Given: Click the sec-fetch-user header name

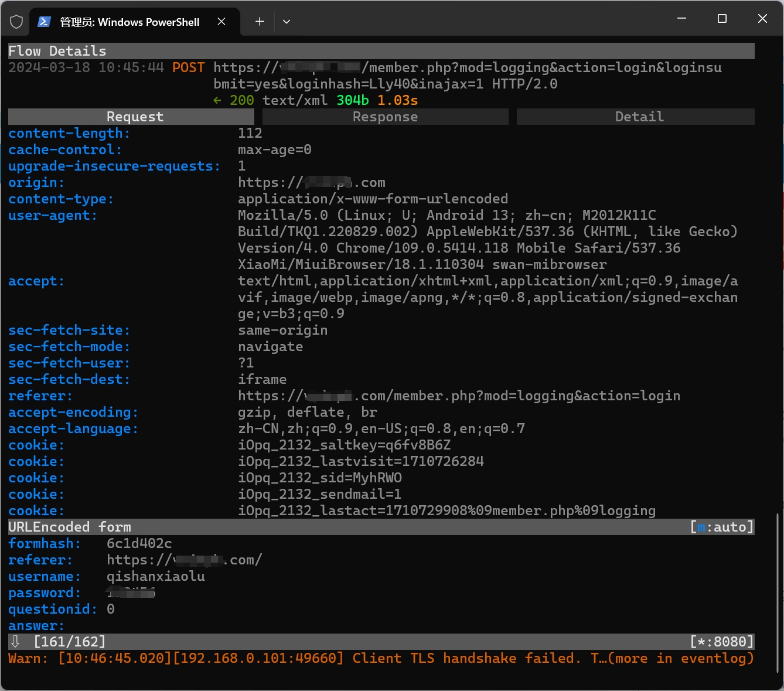Looking at the screenshot, I should 69,363.
